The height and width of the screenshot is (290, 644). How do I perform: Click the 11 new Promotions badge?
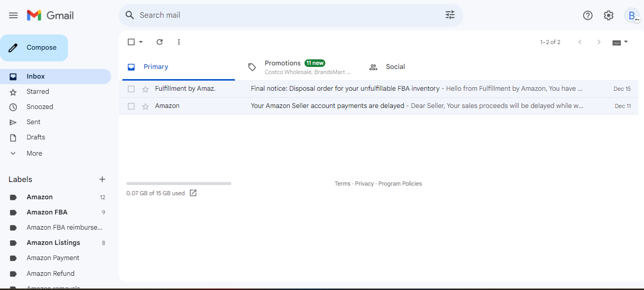[x=315, y=63]
